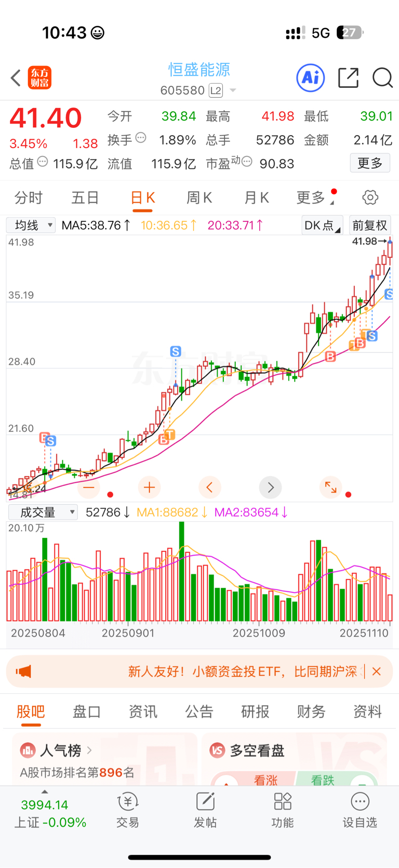Open chart settings gear icon
This screenshot has height=868, width=399.
coord(370,198)
